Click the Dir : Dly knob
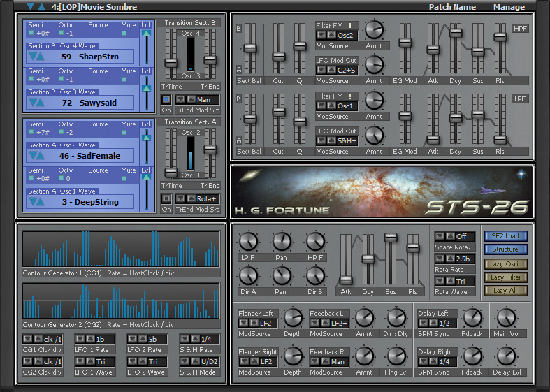This screenshot has width=550, height=392. (x=396, y=318)
